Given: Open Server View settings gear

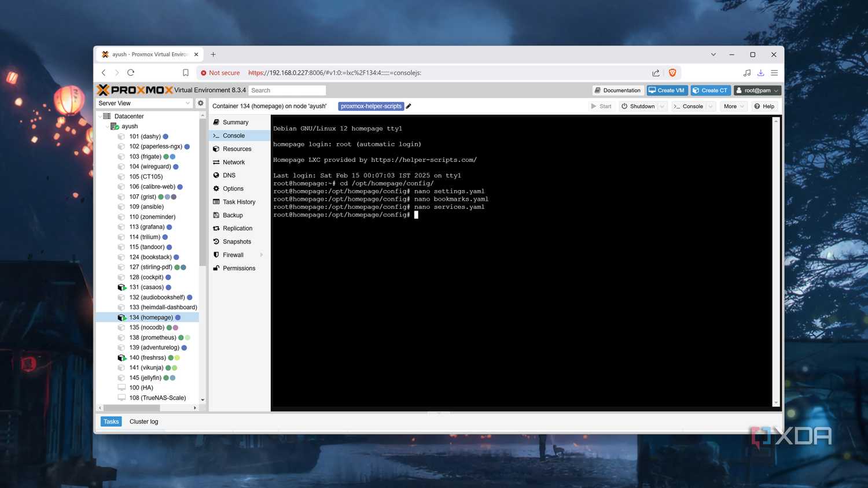Looking at the screenshot, I should click(x=201, y=103).
